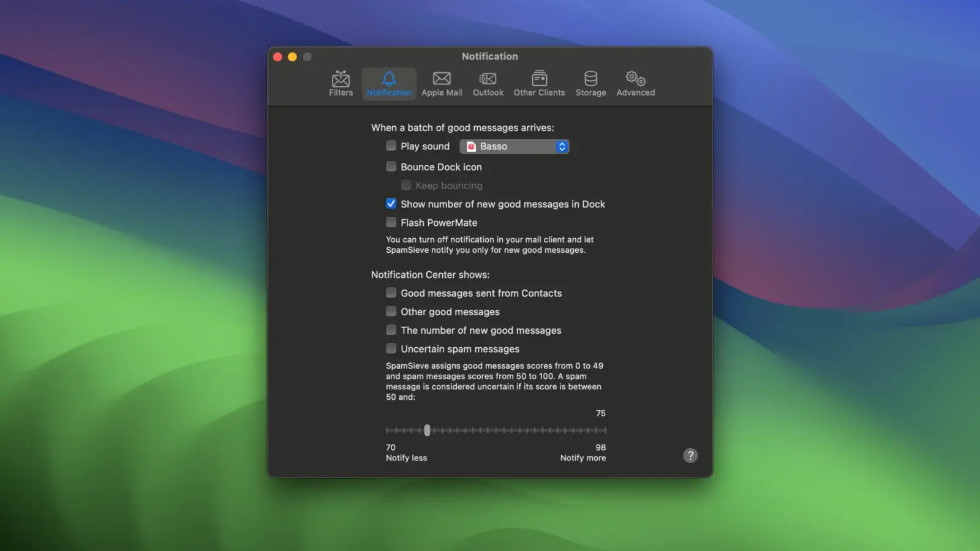Enable Other good messages in Notification Center
The height and width of the screenshot is (551, 980).
[391, 311]
